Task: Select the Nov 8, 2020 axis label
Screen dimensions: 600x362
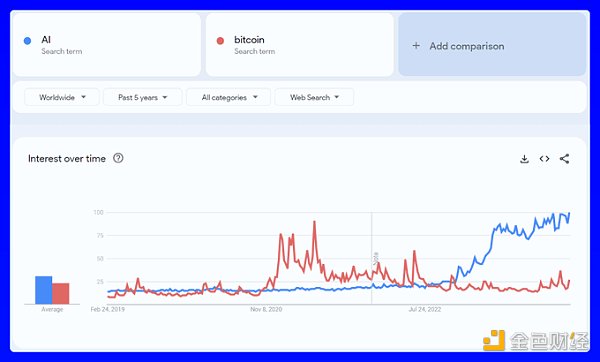Action: click(266, 309)
